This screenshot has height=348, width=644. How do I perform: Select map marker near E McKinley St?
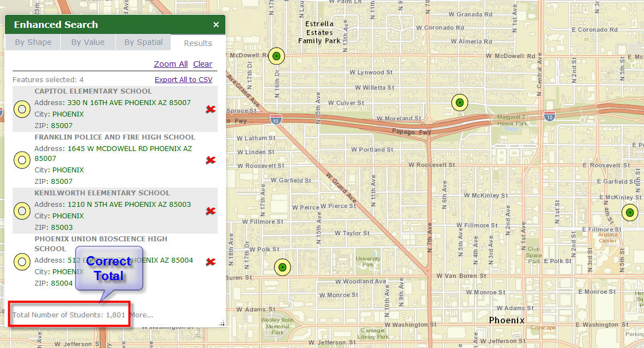pyautogui.click(x=630, y=212)
